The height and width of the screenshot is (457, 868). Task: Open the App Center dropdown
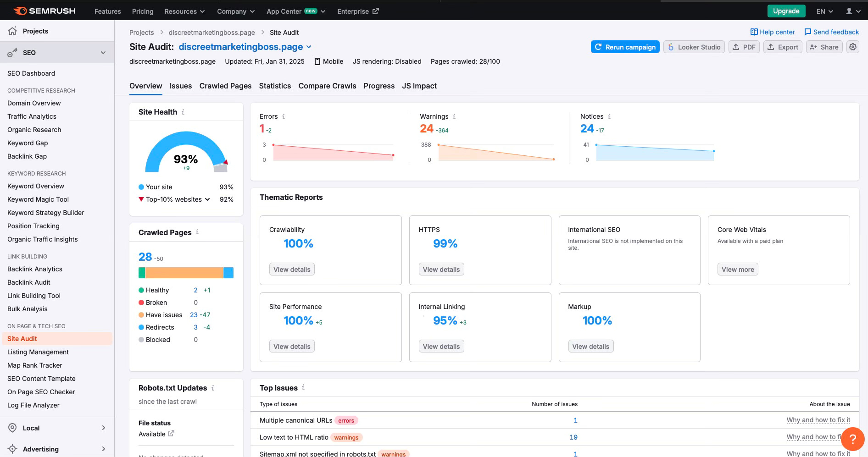point(296,11)
